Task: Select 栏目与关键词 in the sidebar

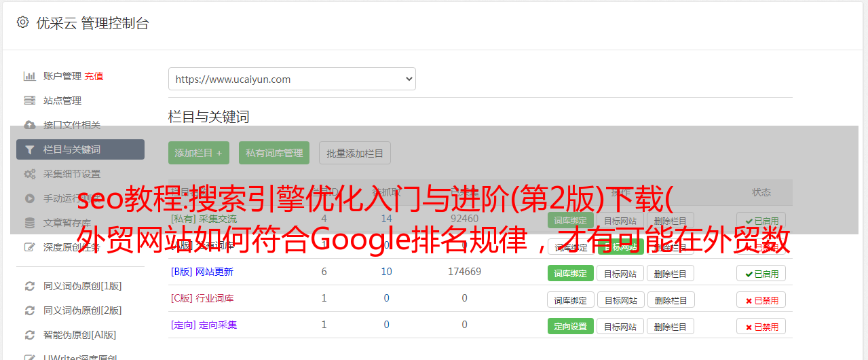Action: (80, 149)
